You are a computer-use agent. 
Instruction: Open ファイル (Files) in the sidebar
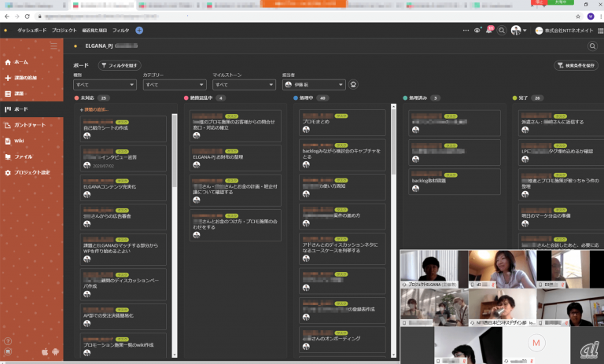tap(23, 156)
